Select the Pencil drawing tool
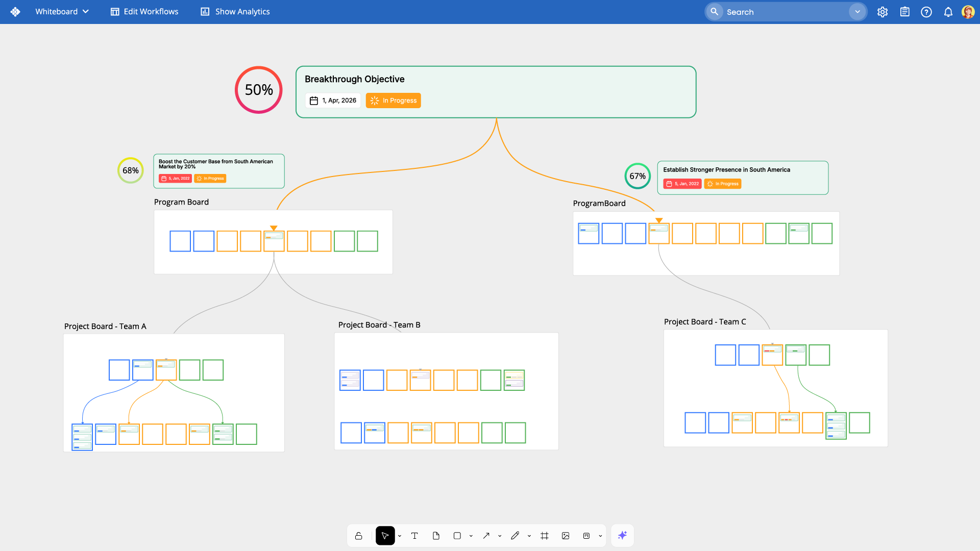Screen dimensions: 980x551 coord(515,536)
